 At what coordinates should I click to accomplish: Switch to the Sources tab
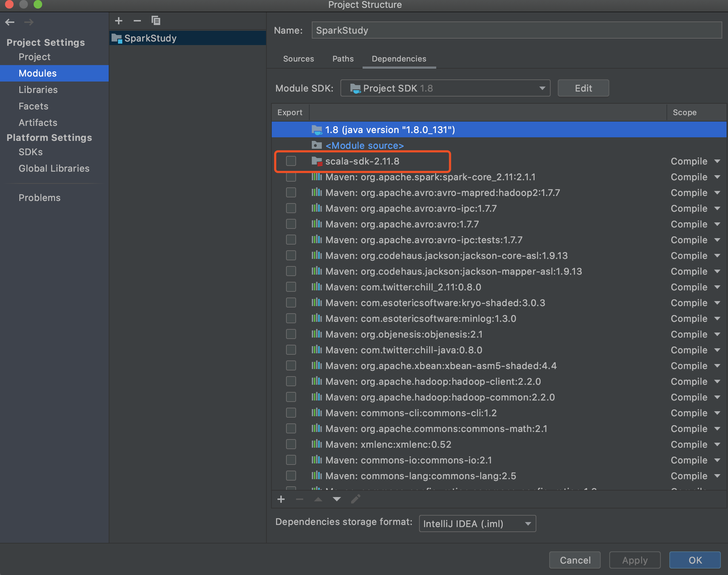coord(298,59)
